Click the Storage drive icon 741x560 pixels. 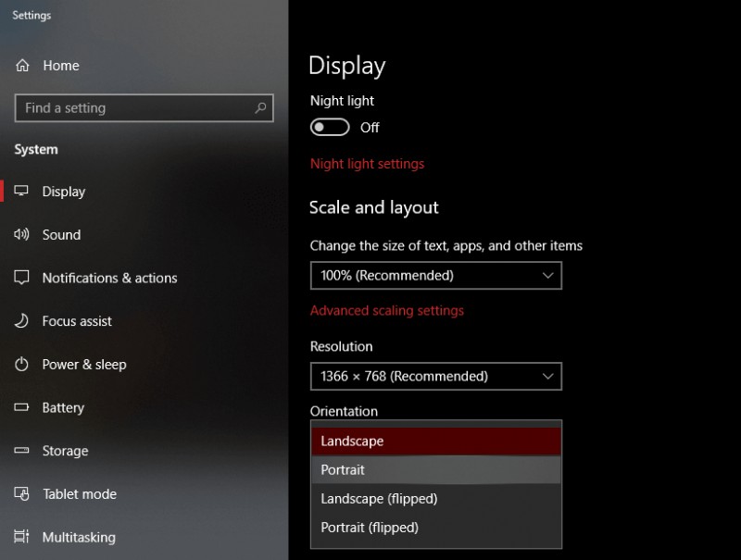pos(21,451)
